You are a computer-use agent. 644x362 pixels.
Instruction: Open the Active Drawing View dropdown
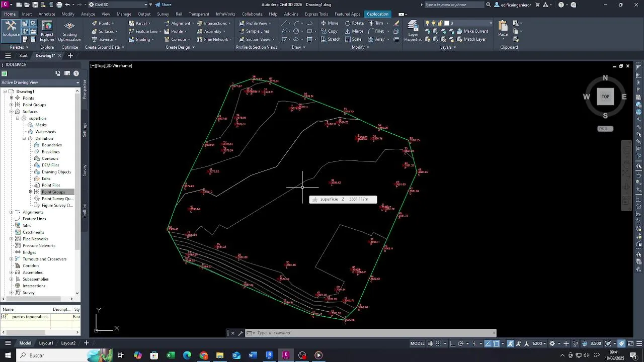pos(40,82)
